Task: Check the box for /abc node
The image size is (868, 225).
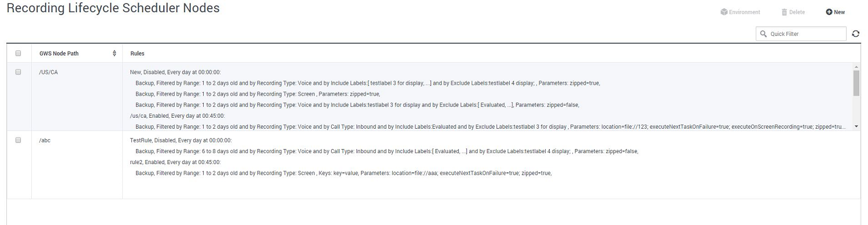Action: click(x=19, y=140)
